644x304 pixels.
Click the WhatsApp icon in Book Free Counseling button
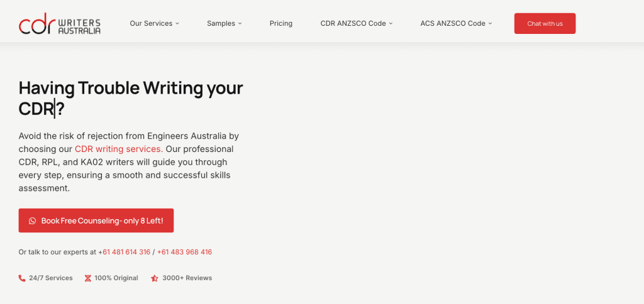[33, 220]
